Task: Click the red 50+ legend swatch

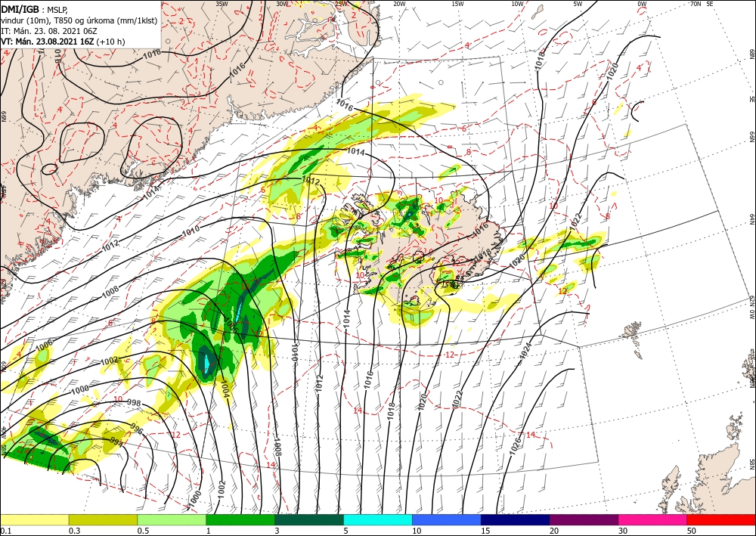Action: tap(720, 519)
